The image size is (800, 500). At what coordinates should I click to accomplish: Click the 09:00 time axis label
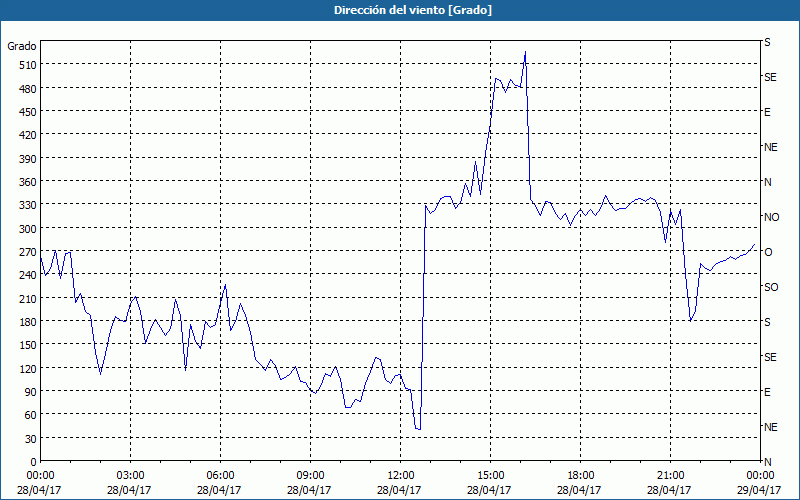(x=310, y=476)
